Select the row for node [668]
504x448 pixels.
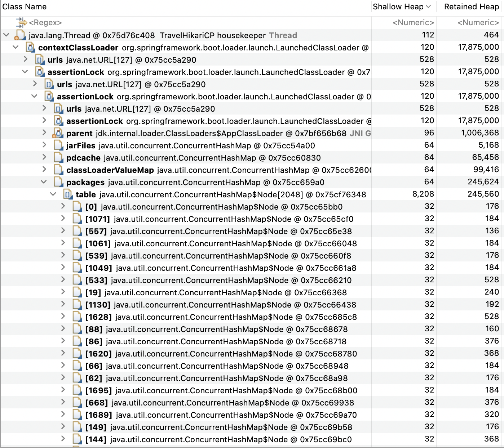tap(252, 403)
